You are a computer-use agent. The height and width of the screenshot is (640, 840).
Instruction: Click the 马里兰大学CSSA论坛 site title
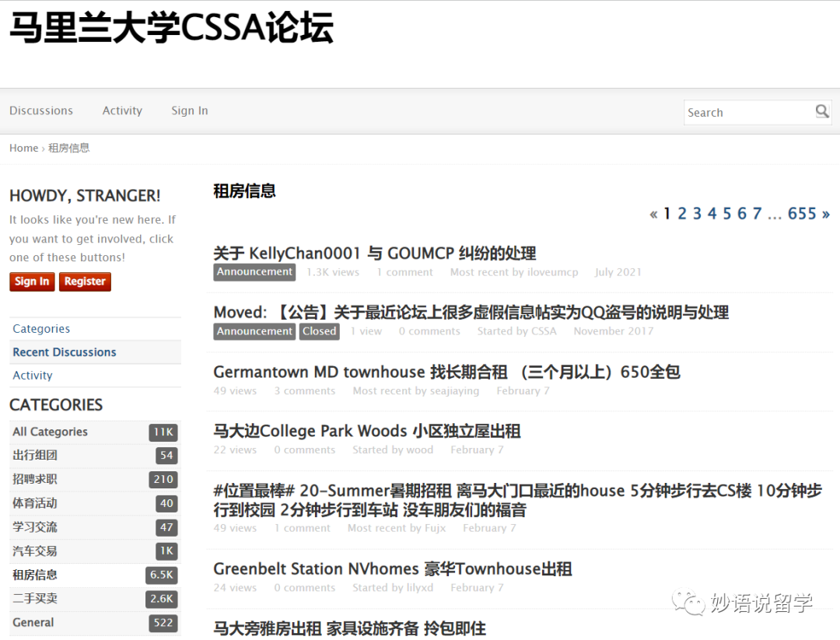click(x=172, y=27)
